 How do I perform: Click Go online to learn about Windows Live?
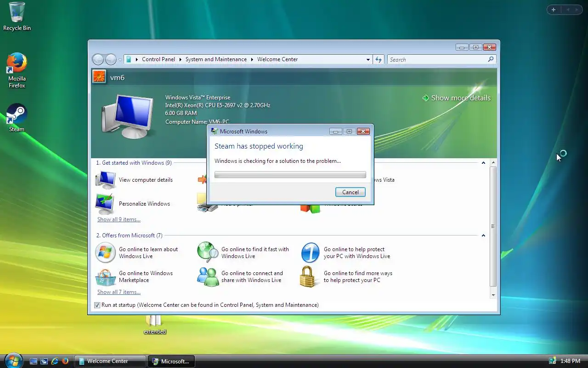pyautogui.click(x=148, y=253)
